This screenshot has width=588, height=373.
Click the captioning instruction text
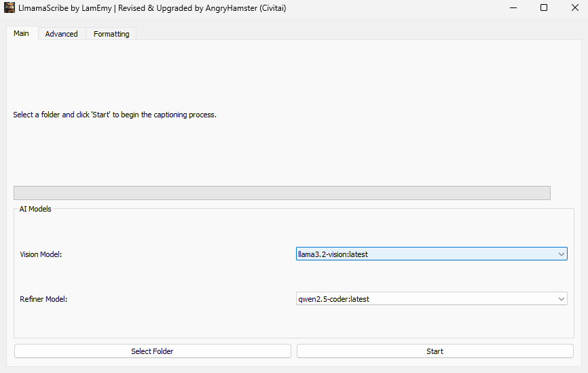click(x=115, y=115)
